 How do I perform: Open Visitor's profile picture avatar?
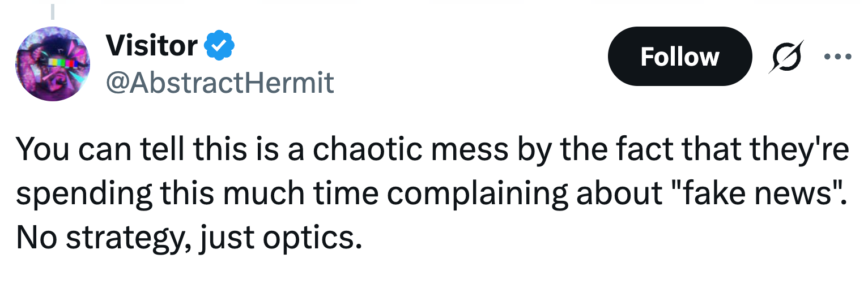pos(52,64)
